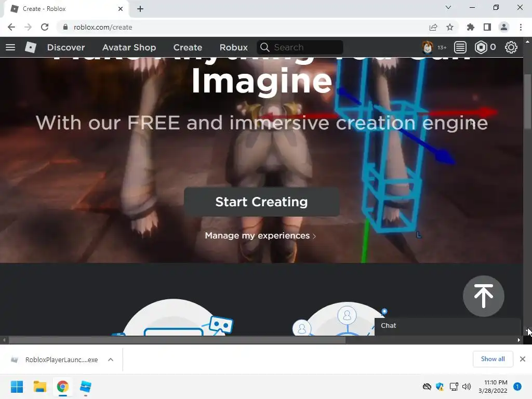The width and height of the screenshot is (532, 399).
Task: Open the user avatar profile icon
Action: [x=427, y=47]
